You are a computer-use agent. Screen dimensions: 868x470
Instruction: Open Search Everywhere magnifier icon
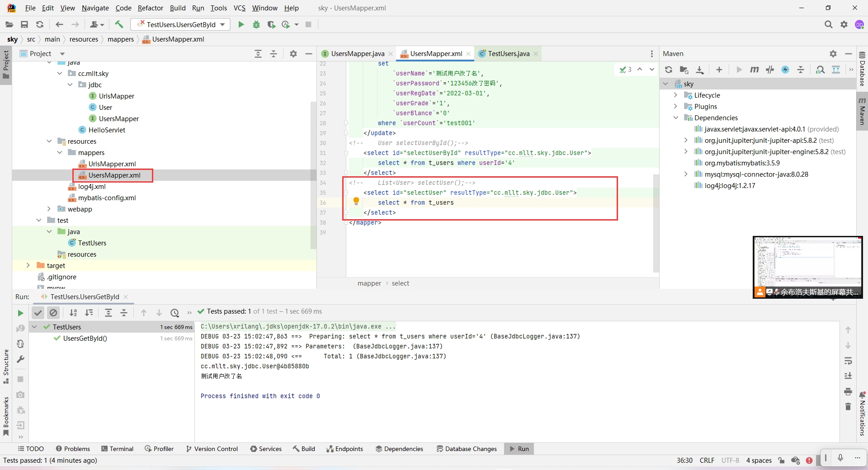coord(828,24)
